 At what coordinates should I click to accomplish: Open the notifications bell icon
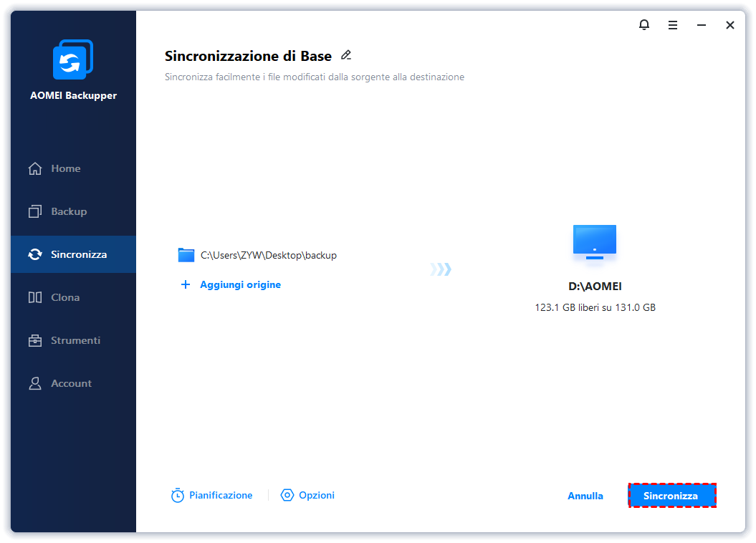coord(643,24)
